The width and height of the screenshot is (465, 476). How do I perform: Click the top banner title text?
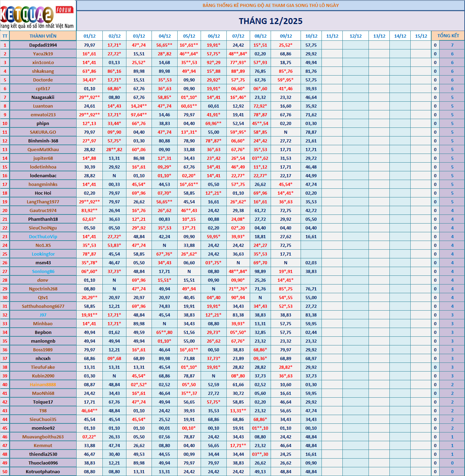point(270,5)
